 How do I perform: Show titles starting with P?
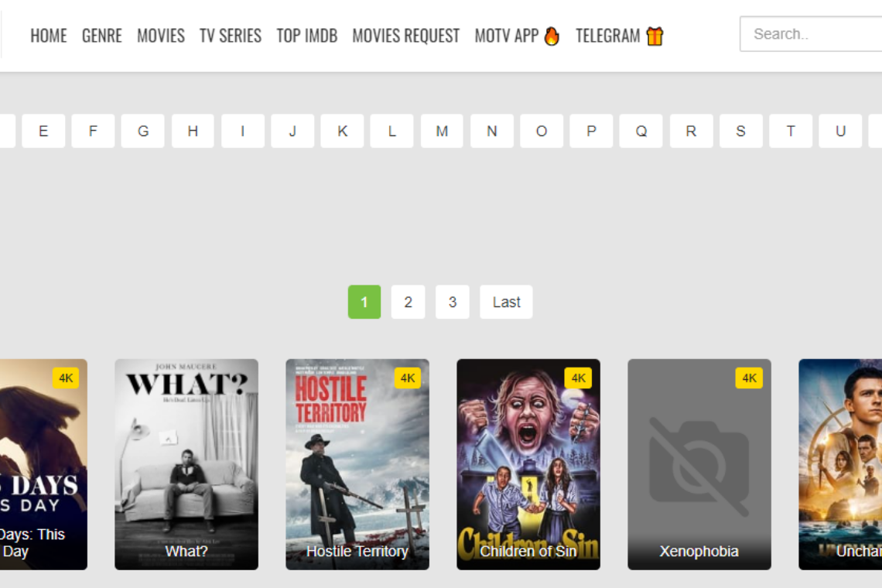[x=591, y=131]
